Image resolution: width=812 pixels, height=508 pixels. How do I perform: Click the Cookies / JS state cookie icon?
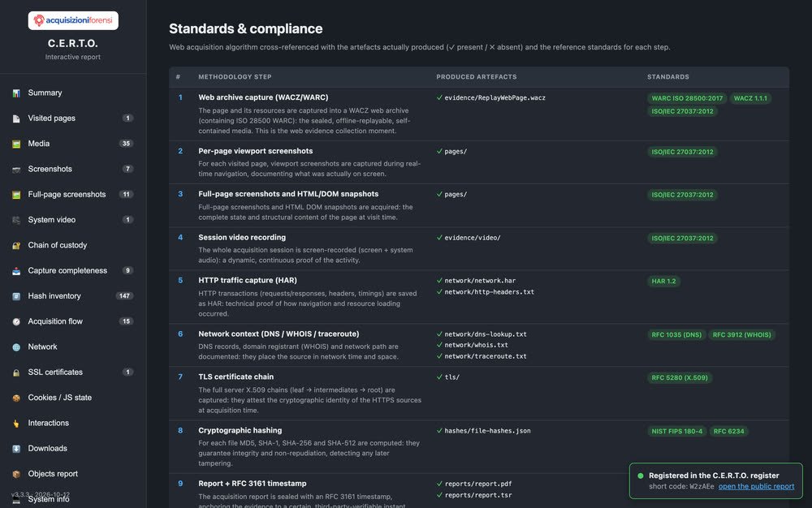(x=16, y=398)
